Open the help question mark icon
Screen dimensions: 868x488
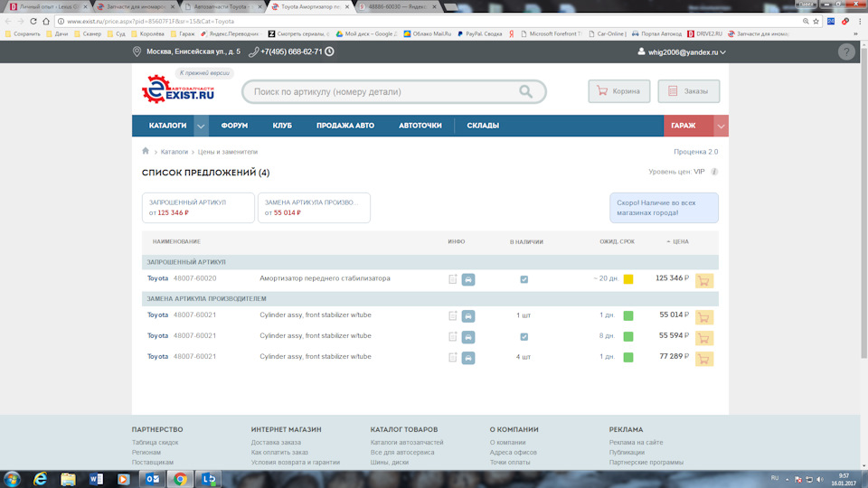[x=846, y=52]
